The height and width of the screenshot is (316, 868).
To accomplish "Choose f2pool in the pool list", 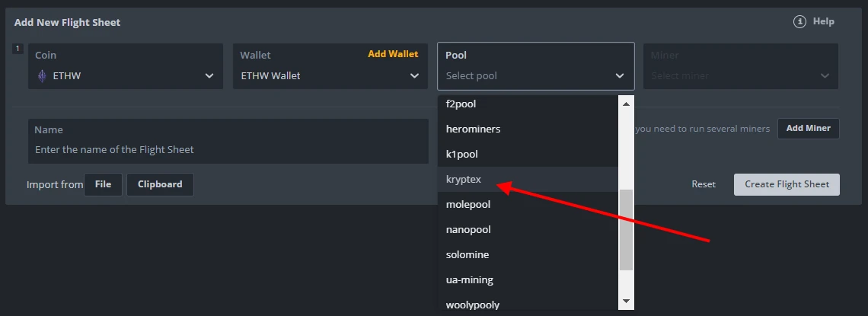I will tap(461, 104).
